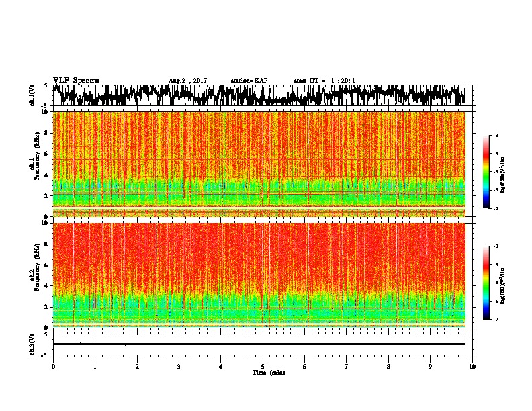Click the "-7" tick on ch.2 colorbar
Screen dimensions: 532x411
(495, 319)
